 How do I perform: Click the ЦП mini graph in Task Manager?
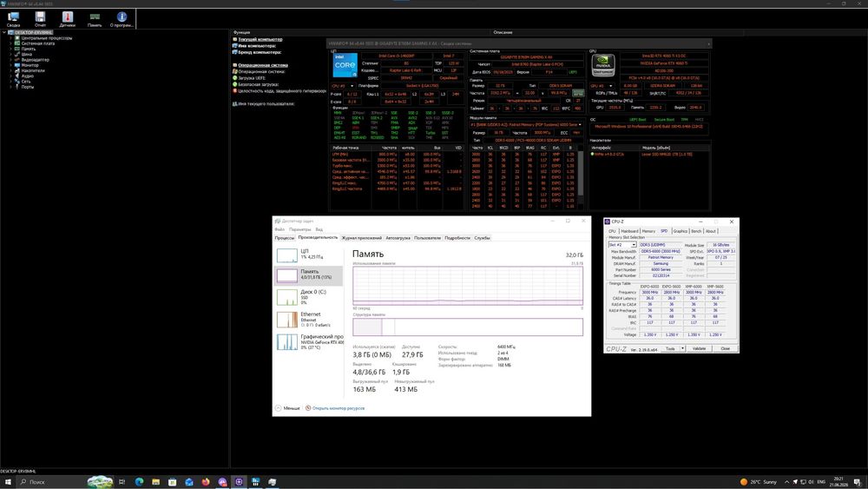(x=287, y=254)
